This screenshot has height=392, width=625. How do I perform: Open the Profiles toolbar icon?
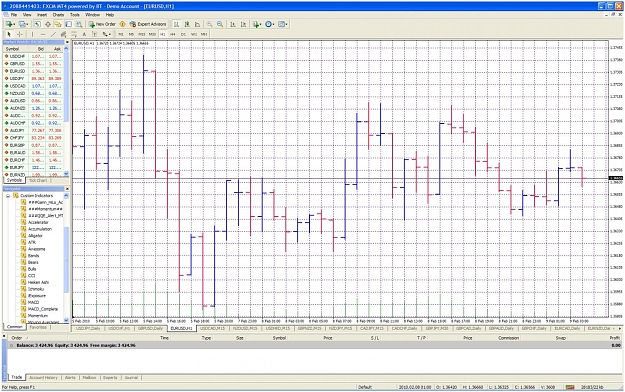(x=23, y=24)
